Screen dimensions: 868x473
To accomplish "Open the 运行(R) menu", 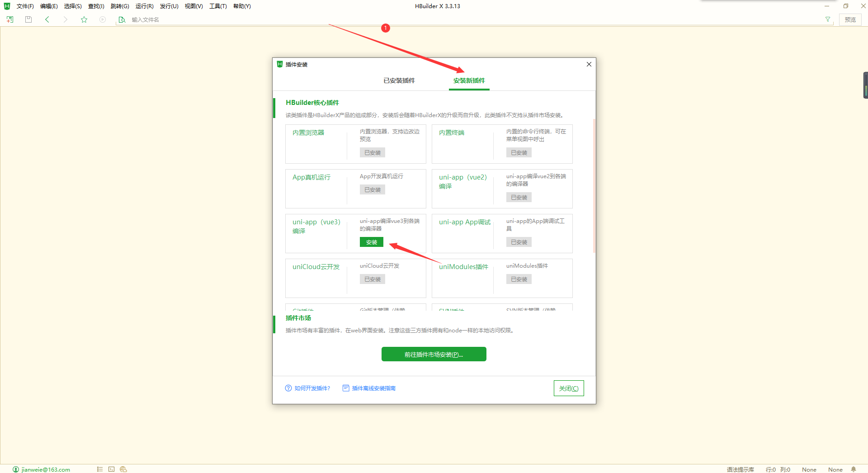I will [x=145, y=6].
